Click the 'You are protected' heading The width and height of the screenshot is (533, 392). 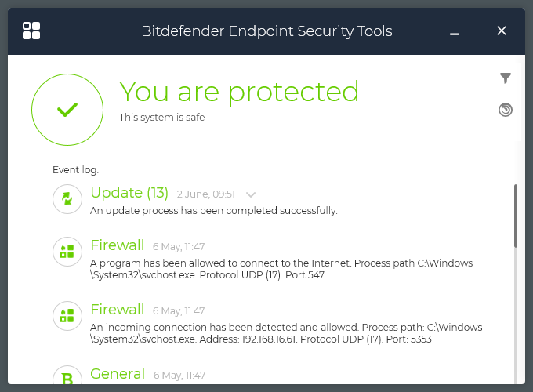pos(239,92)
